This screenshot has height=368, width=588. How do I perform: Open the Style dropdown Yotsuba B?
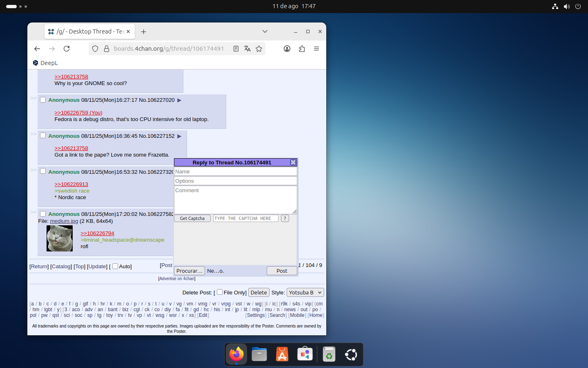pos(305,292)
